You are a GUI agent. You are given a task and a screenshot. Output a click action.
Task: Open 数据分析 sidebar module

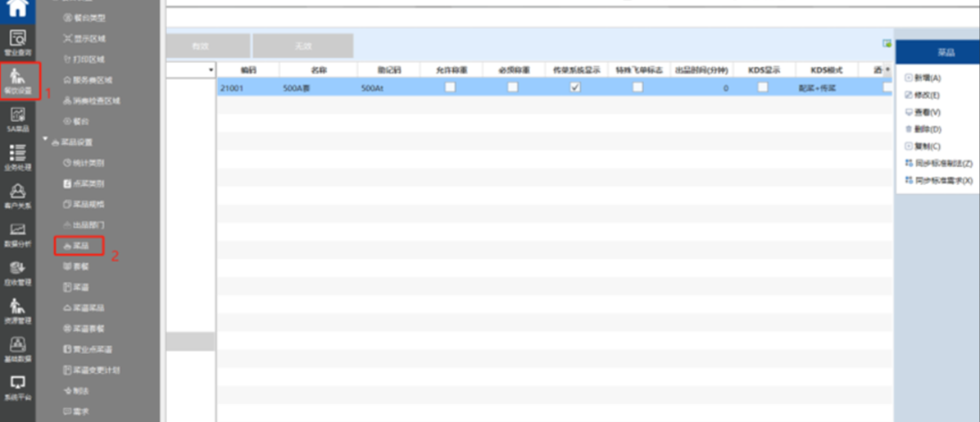point(18,233)
